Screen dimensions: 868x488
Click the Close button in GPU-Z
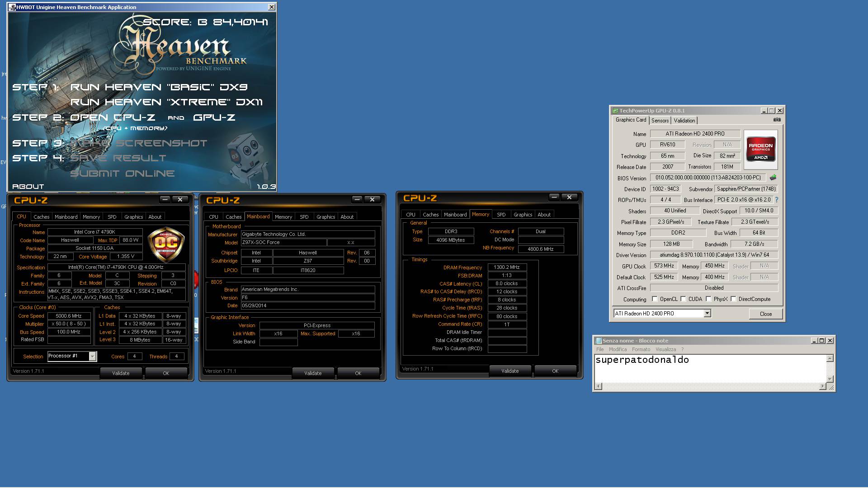click(765, 314)
